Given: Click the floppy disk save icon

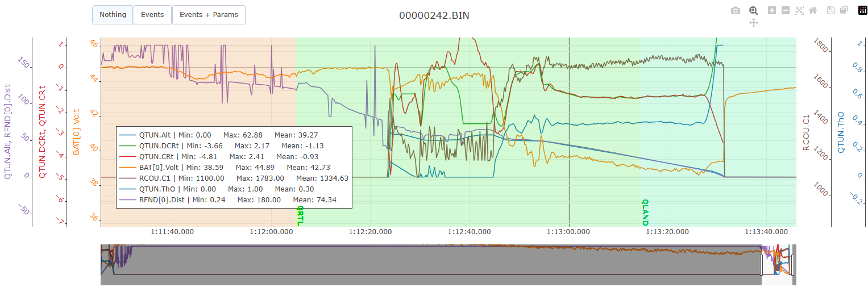Looking at the screenshot, I should (831, 10).
